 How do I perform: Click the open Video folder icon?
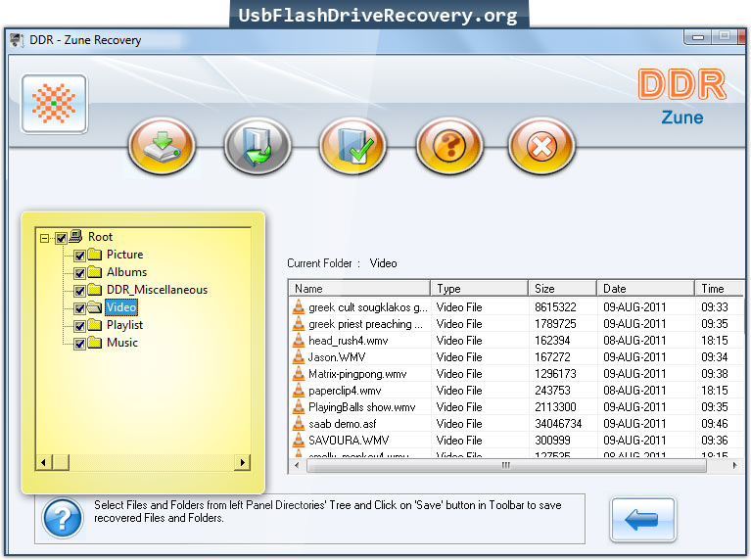click(94, 307)
